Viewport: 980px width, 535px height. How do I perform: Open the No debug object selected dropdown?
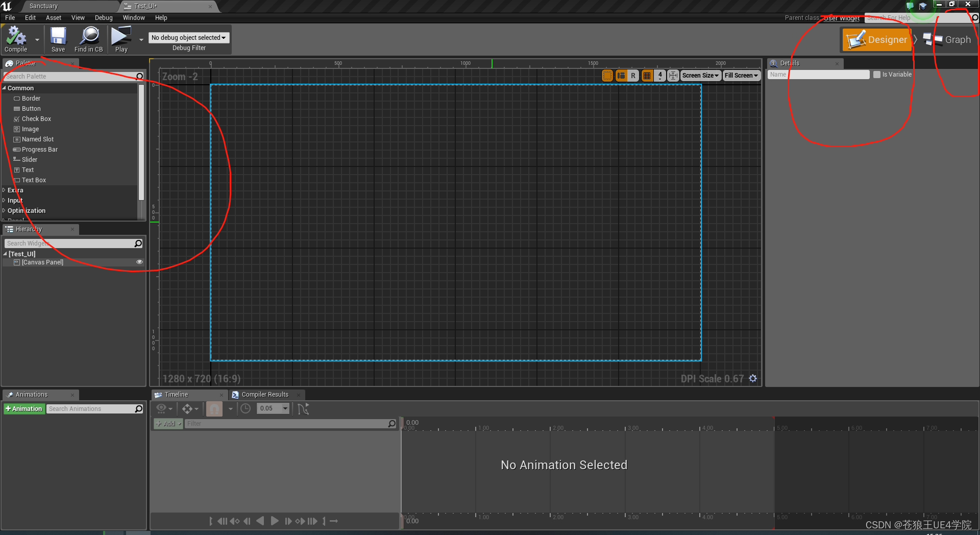click(188, 37)
